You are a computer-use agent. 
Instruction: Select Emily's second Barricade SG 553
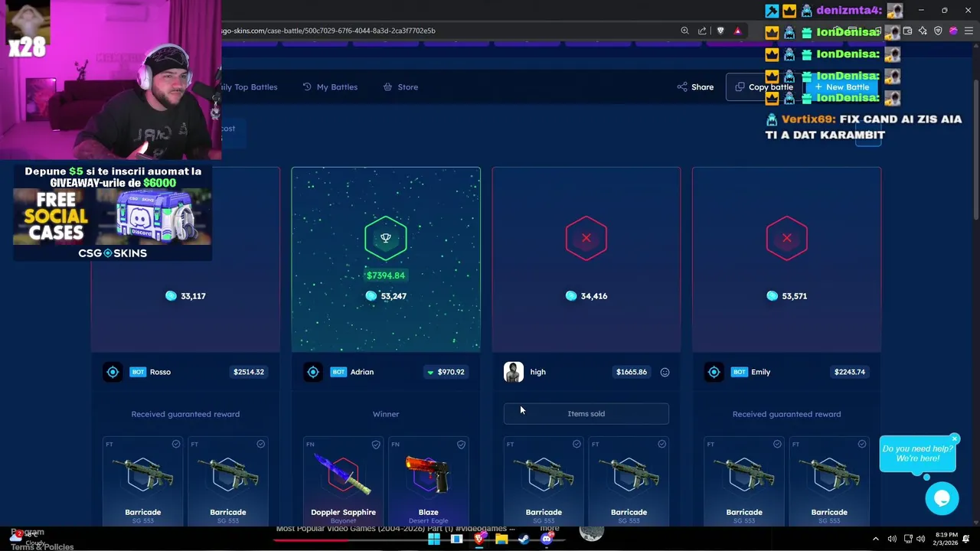pyautogui.click(x=829, y=481)
